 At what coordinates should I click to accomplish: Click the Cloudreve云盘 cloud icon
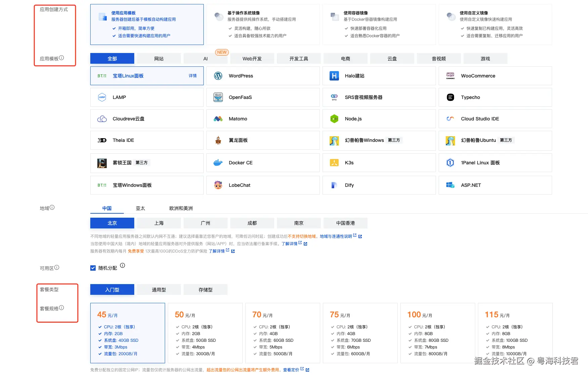click(x=102, y=119)
